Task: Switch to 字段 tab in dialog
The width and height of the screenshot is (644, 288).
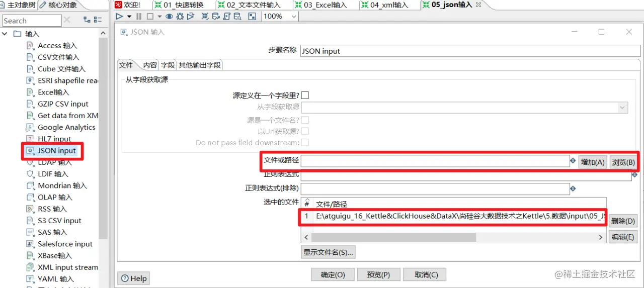Action: pyautogui.click(x=168, y=65)
